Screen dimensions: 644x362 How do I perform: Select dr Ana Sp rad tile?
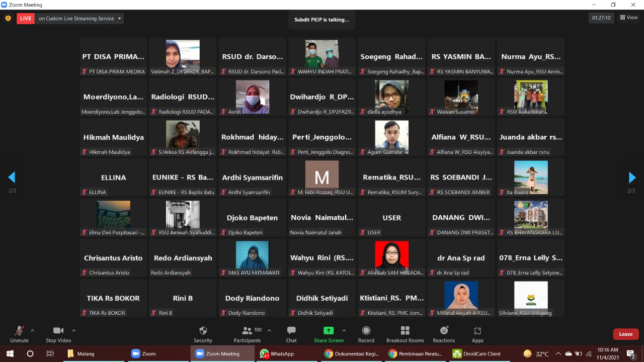pos(461,258)
